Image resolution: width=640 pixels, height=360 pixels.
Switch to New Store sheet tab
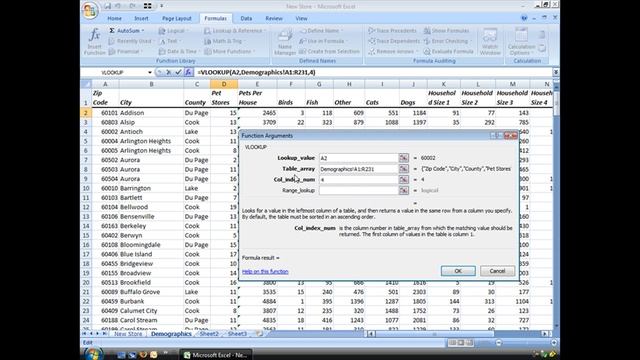click(x=128, y=334)
